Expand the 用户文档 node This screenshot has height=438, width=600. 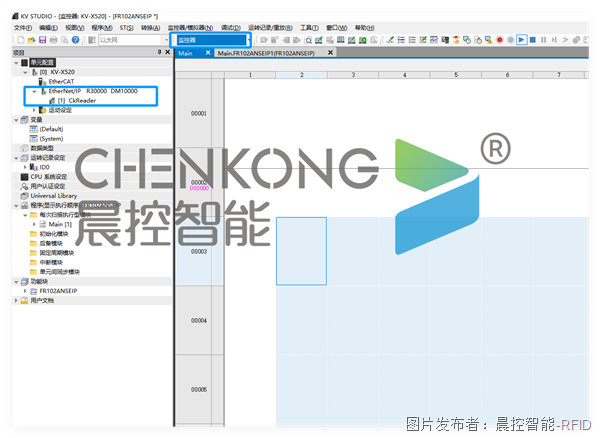click(x=16, y=301)
